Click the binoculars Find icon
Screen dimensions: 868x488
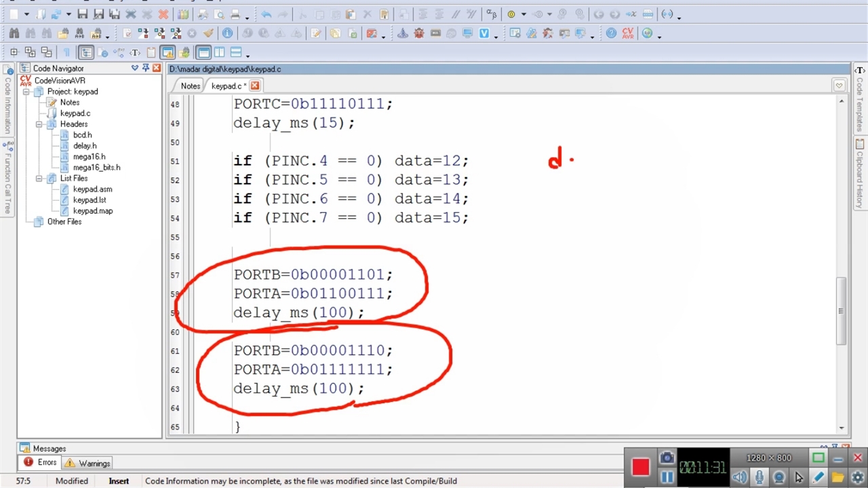(x=14, y=33)
